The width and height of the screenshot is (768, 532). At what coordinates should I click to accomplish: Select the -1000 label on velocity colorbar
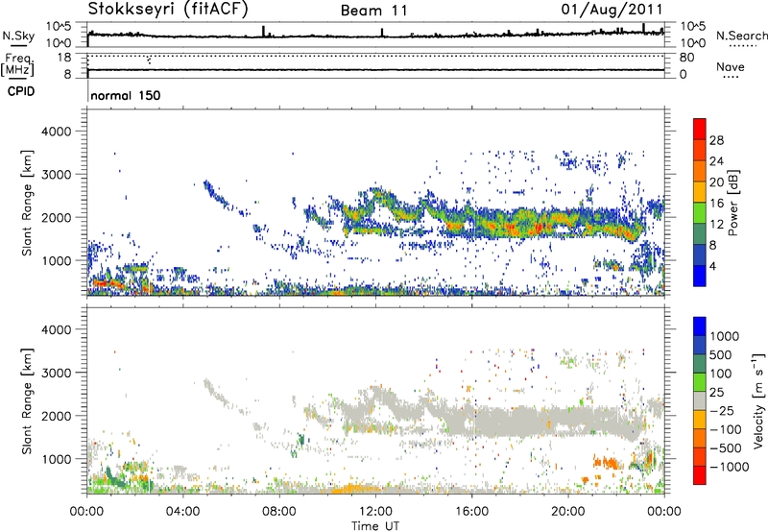coord(730,467)
